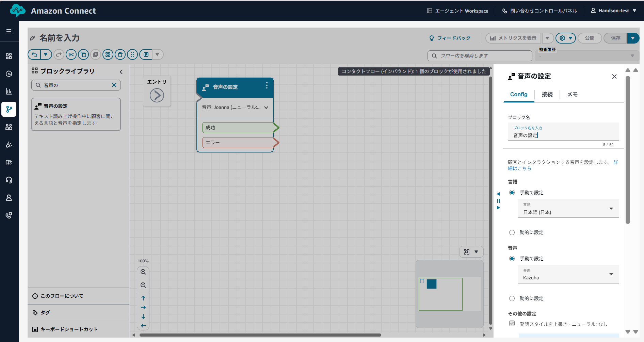Image resolution: width=644 pixels, height=342 pixels.
Task: Open the タグ section
Action: pos(78,313)
